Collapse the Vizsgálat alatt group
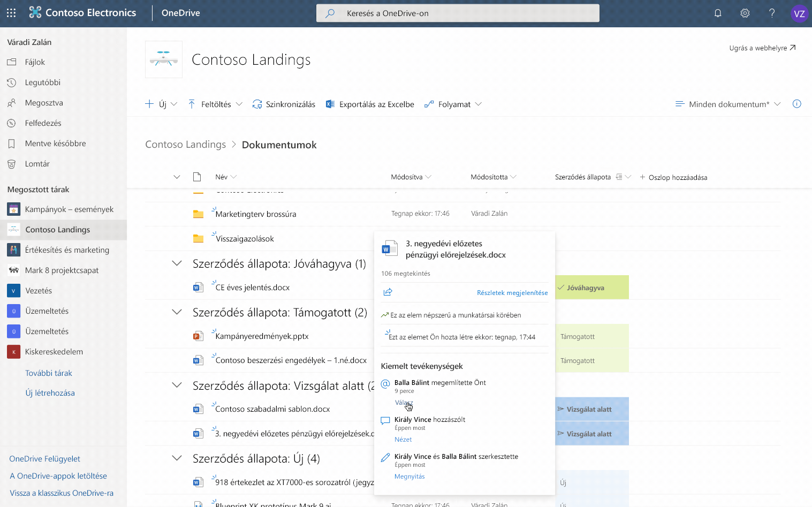This screenshot has height=507, width=812. [177, 385]
